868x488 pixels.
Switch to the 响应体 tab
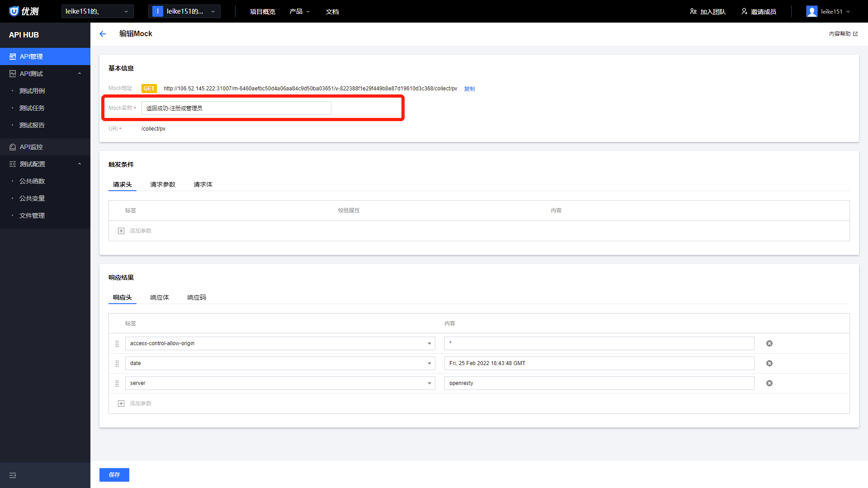pos(160,297)
